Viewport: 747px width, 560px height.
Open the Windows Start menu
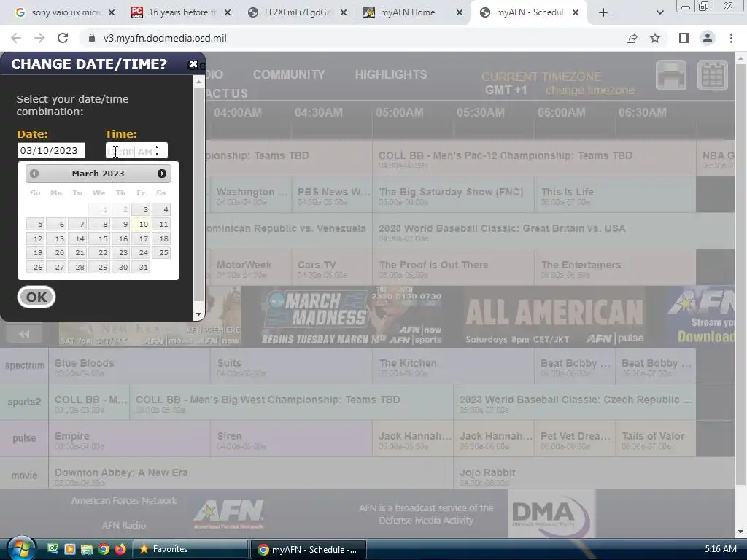(21, 548)
